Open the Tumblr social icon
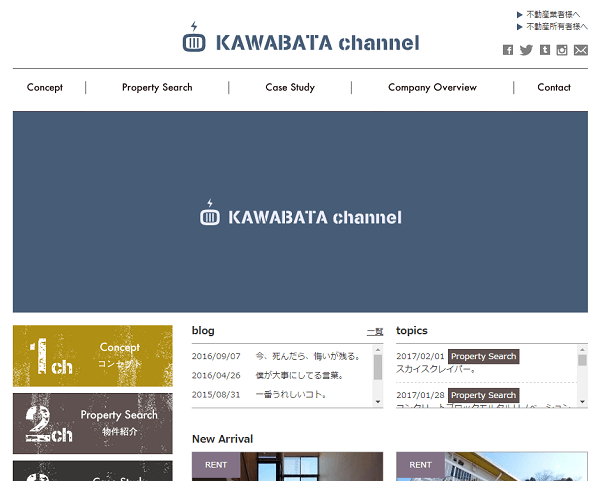This screenshot has width=600, height=481. [545, 50]
